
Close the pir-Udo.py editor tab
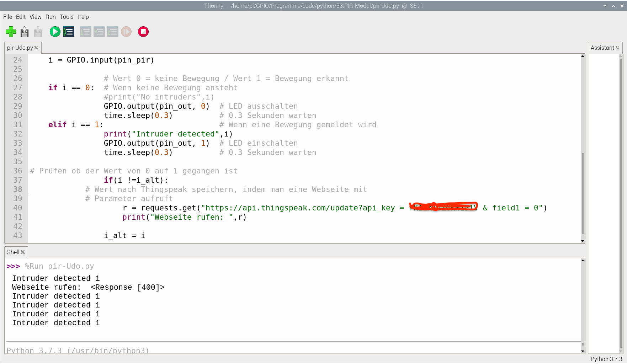click(x=36, y=48)
